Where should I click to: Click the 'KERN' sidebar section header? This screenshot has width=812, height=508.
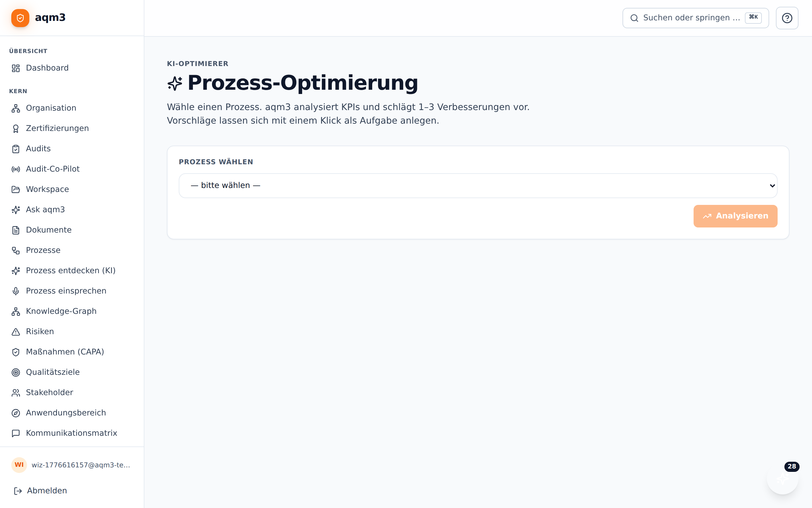tap(18, 91)
